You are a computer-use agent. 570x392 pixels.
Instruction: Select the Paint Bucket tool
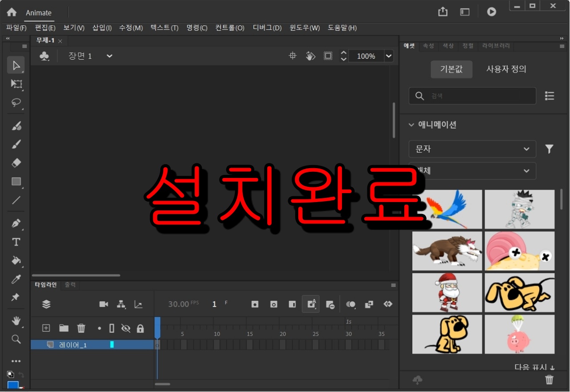(16, 261)
